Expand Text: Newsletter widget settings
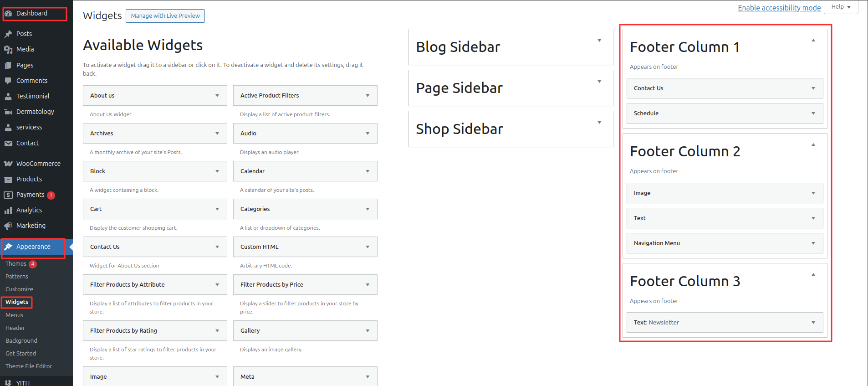The image size is (868, 386). tap(813, 323)
